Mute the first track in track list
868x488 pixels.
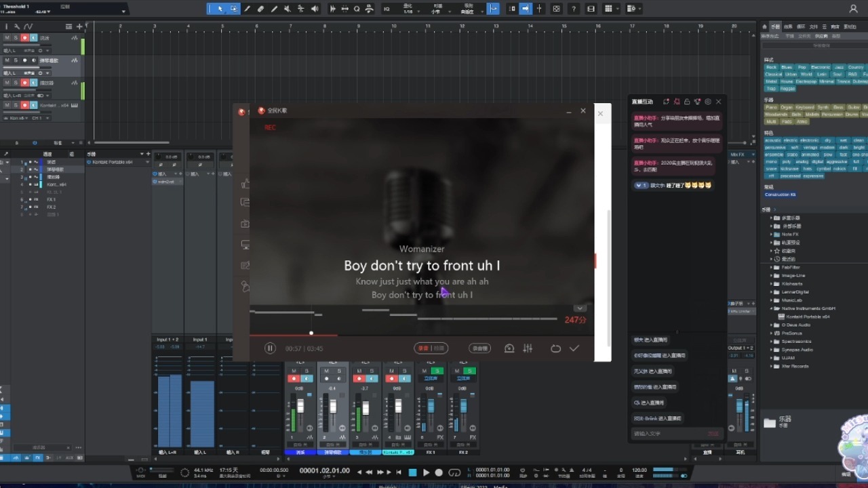(7, 38)
